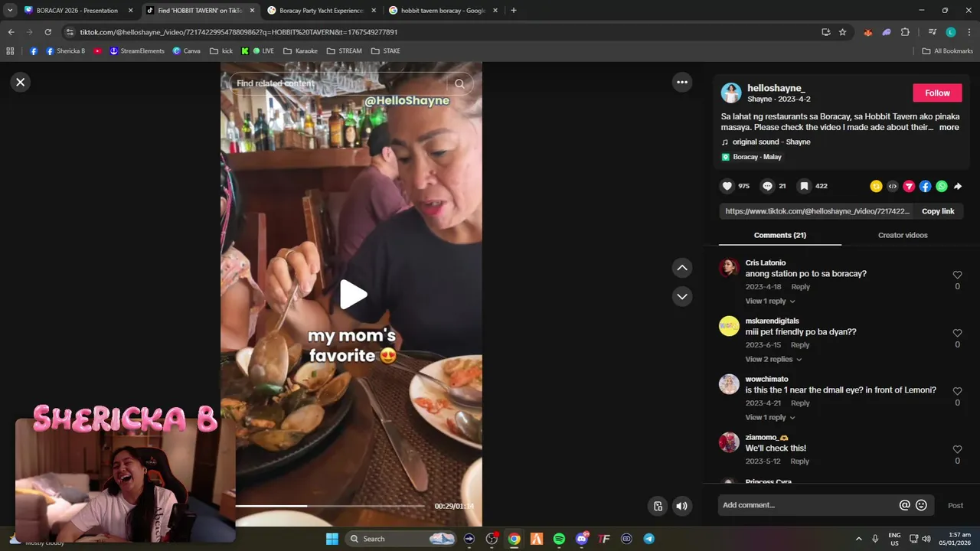Screen dimensions: 980x551
Task: Open Boracay · Malay location tag
Action: (x=757, y=157)
